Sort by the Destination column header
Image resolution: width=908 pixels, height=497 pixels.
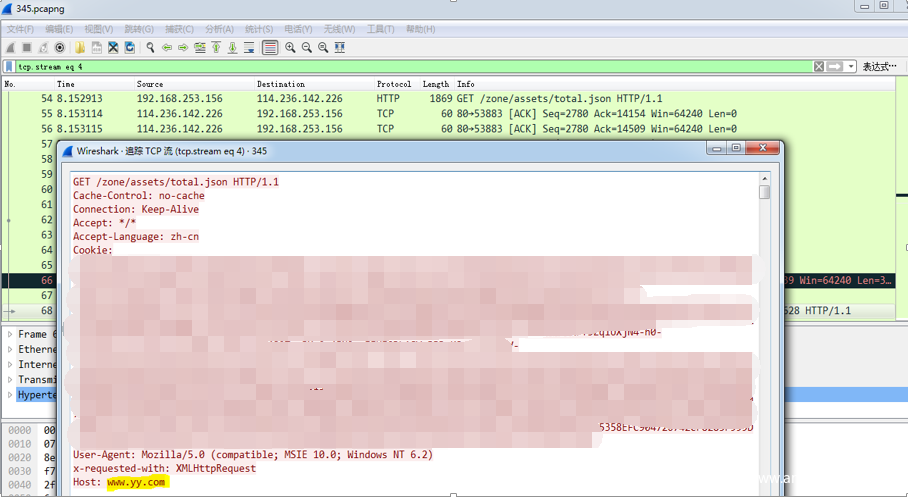314,84
